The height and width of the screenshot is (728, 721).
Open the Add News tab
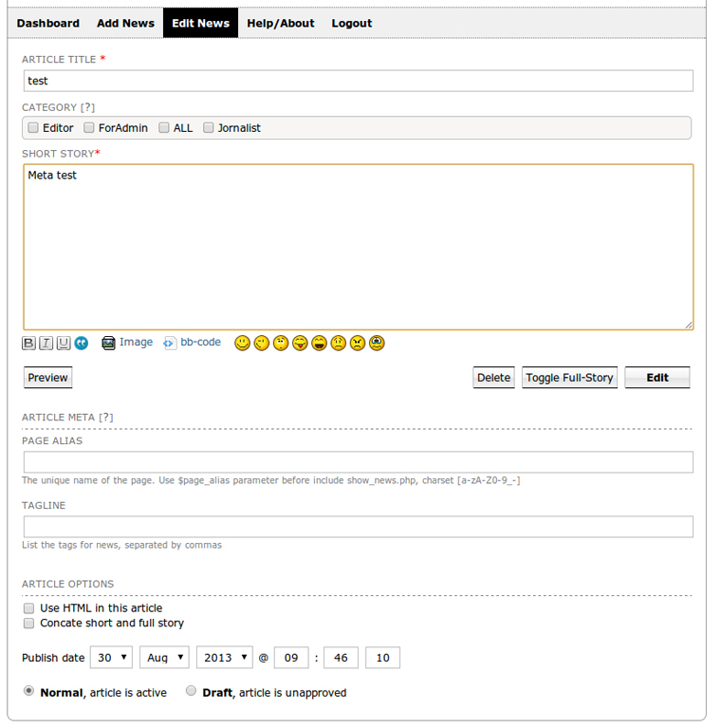point(125,23)
